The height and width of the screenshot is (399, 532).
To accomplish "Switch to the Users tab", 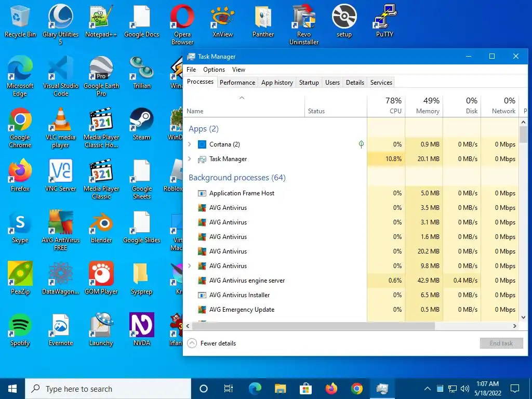I will coord(332,83).
